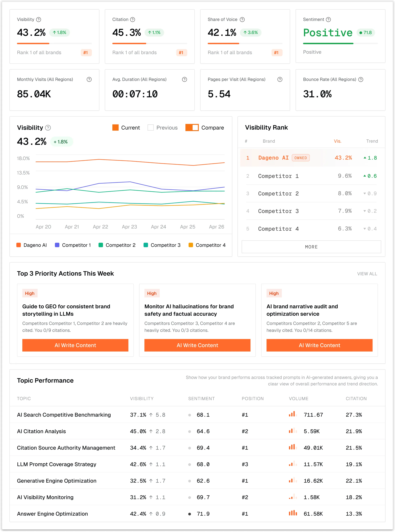Click the 71.8 sentiment score badge
The image size is (395, 532).
tap(366, 33)
